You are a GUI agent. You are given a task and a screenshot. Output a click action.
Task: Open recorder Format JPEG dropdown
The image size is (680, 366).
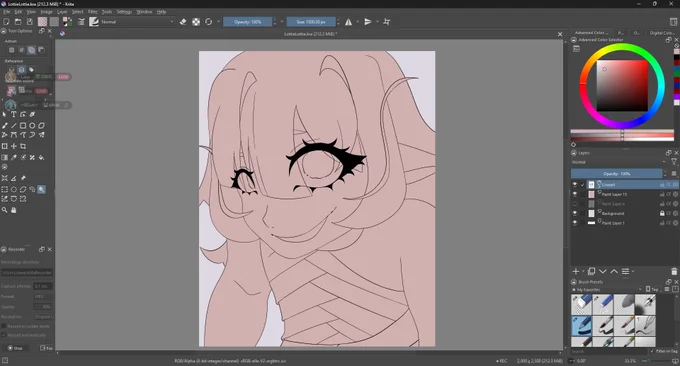coord(43,297)
